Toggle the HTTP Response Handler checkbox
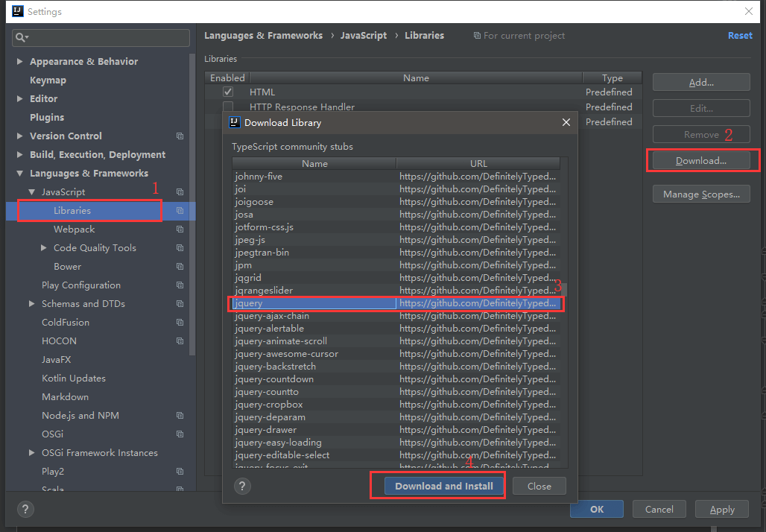Image resolution: width=766 pixels, height=532 pixels. [228, 107]
